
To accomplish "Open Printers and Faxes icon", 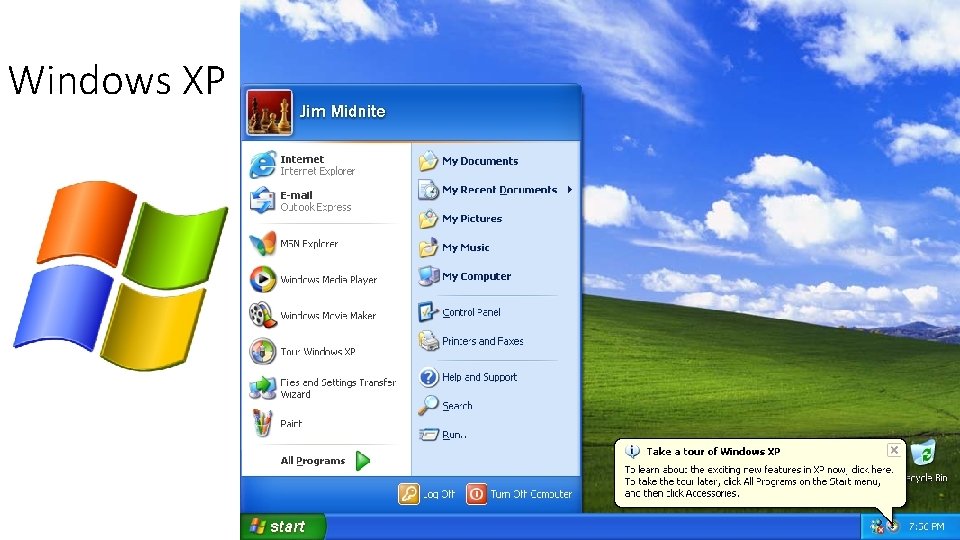I will (429, 341).
